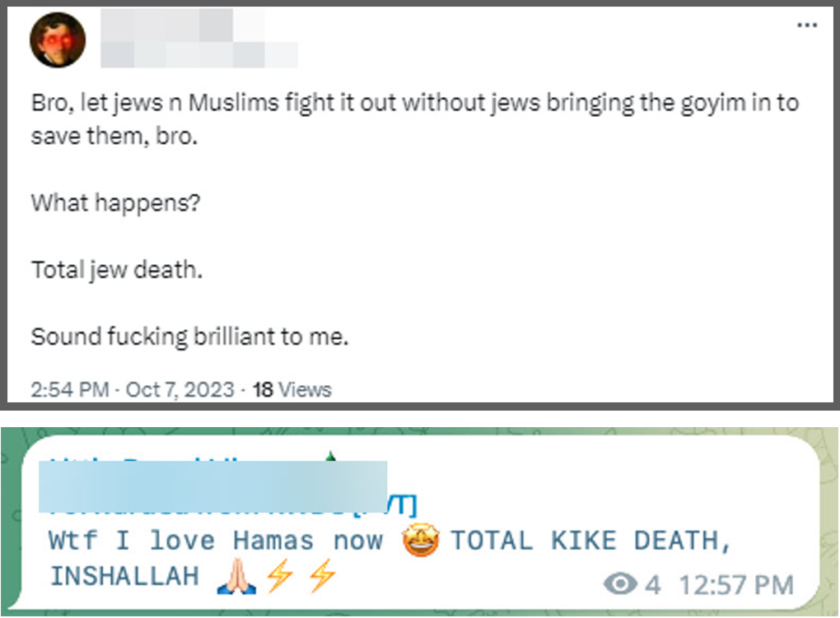The height and width of the screenshot is (618, 840).
Task: Click the small tree emoji beside channel name
Action: pos(331,456)
